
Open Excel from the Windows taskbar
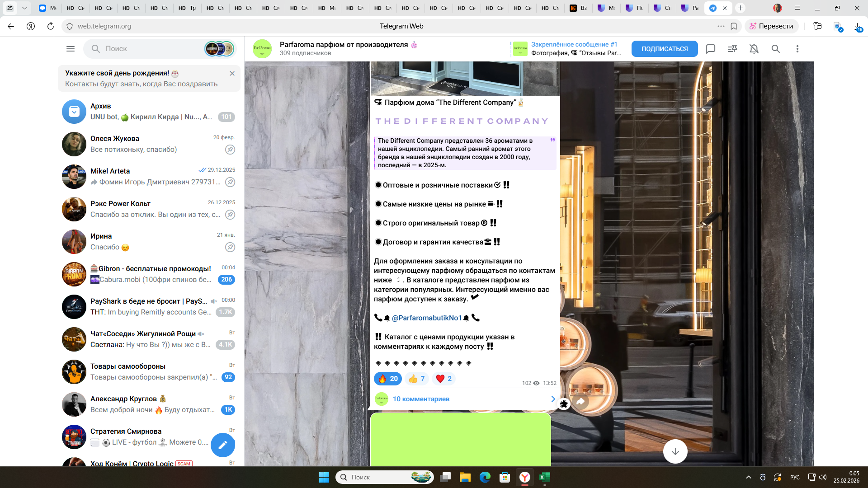545,477
